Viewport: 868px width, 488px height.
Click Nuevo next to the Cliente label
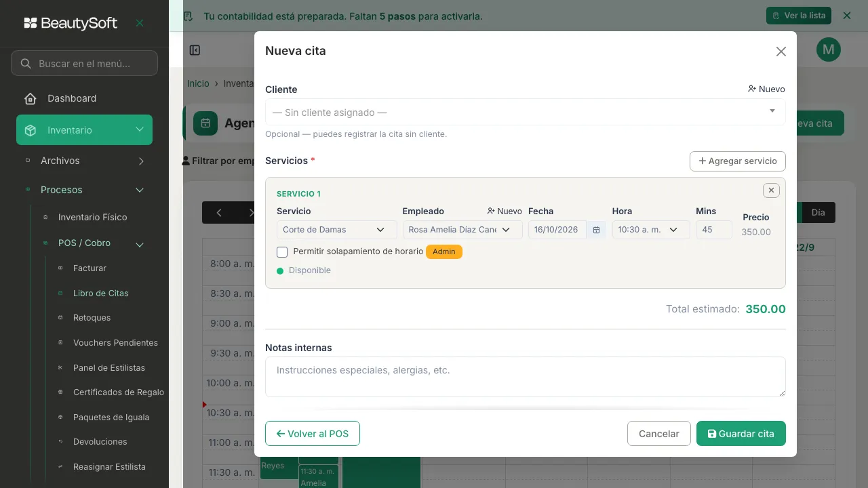pos(766,89)
